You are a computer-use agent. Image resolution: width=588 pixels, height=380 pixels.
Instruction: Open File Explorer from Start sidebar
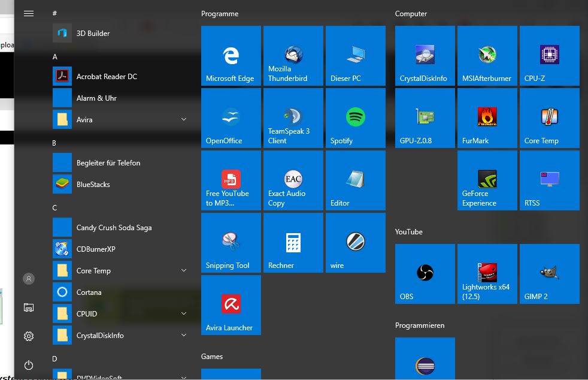(x=29, y=307)
